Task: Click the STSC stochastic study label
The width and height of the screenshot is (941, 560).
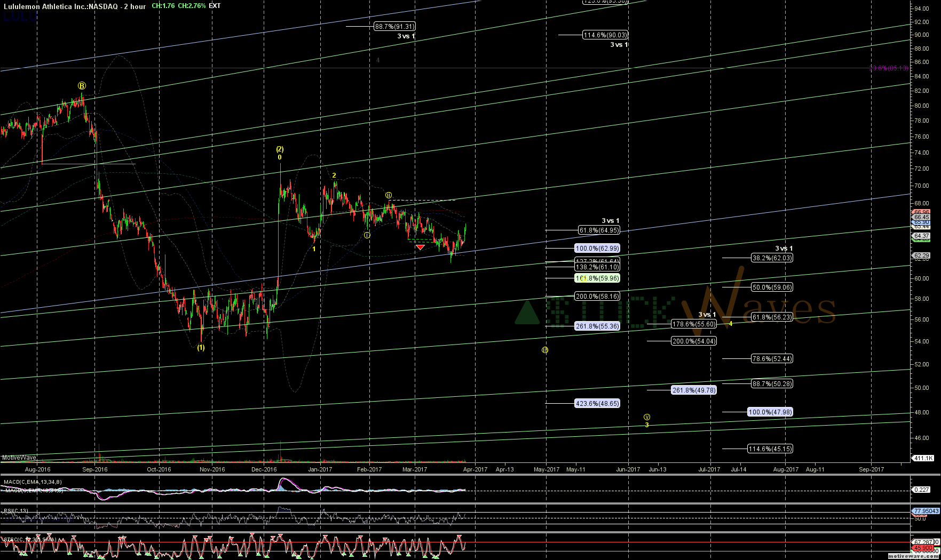Action: point(29,540)
